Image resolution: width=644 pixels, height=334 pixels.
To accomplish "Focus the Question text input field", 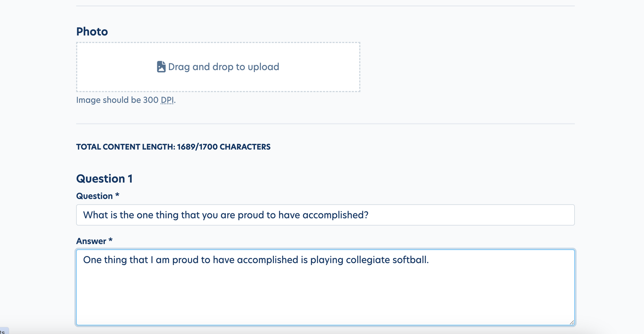I will coord(325,215).
